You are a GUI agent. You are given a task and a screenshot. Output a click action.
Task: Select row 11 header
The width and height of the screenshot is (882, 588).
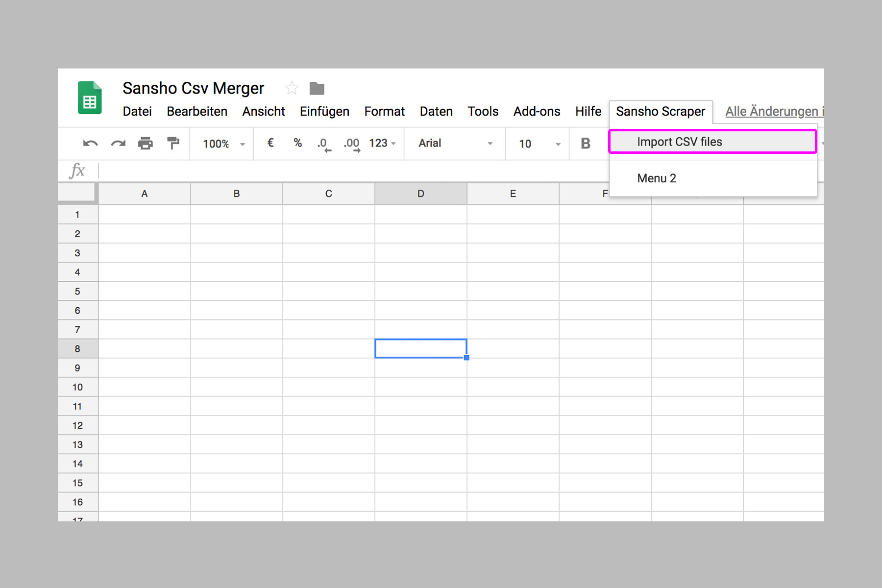click(x=77, y=406)
